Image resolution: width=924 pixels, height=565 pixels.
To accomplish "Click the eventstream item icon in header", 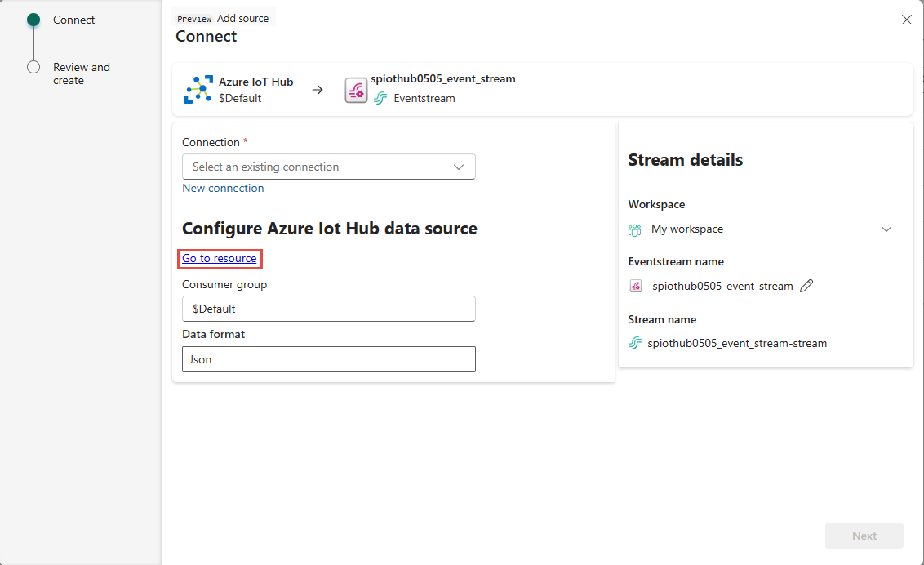I will click(356, 90).
